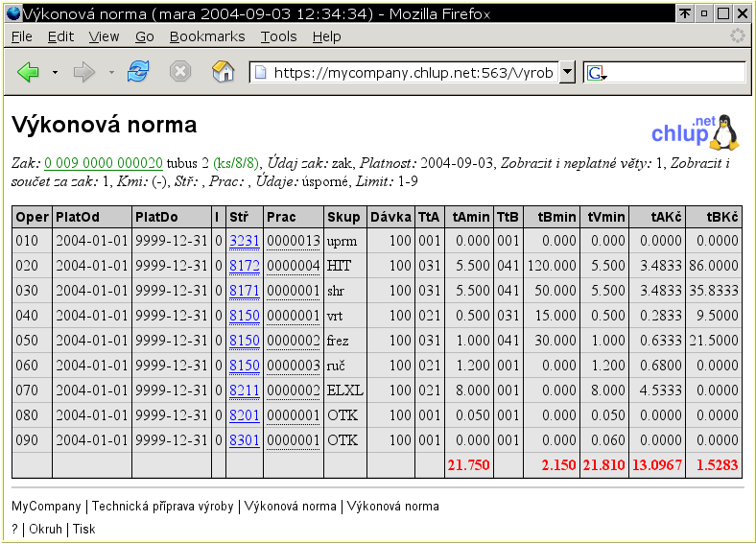Viewport: 756px width, 544px height.
Task: Select Prac value 0000013
Action: pos(294,241)
